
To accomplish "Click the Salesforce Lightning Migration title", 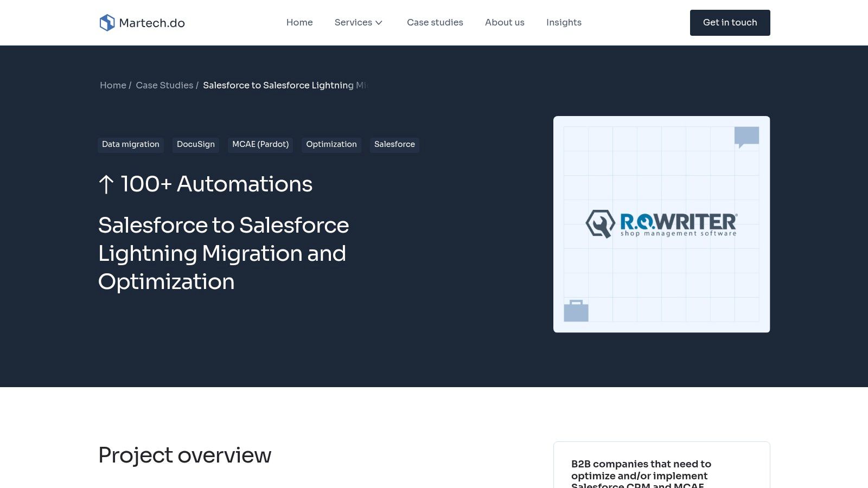I will click(223, 253).
